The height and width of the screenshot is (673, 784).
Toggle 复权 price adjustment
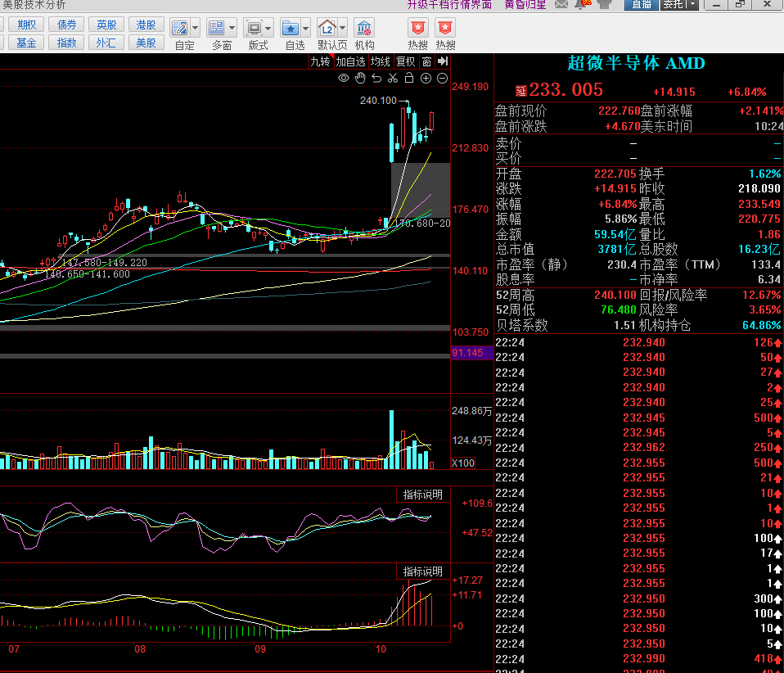coord(405,61)
